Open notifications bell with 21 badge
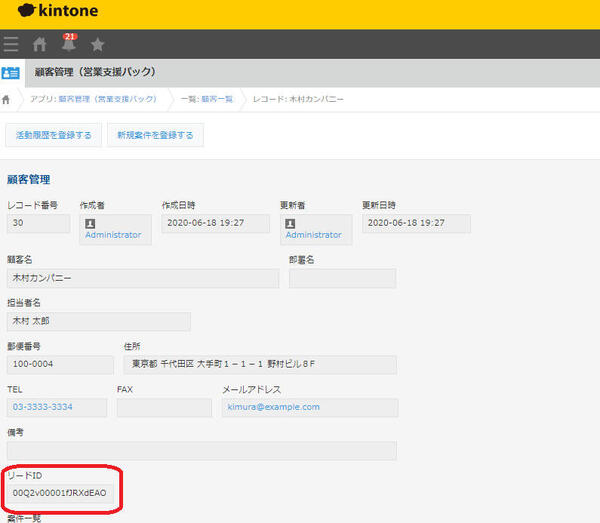600x523 pixels. click(x=69, y=43)
